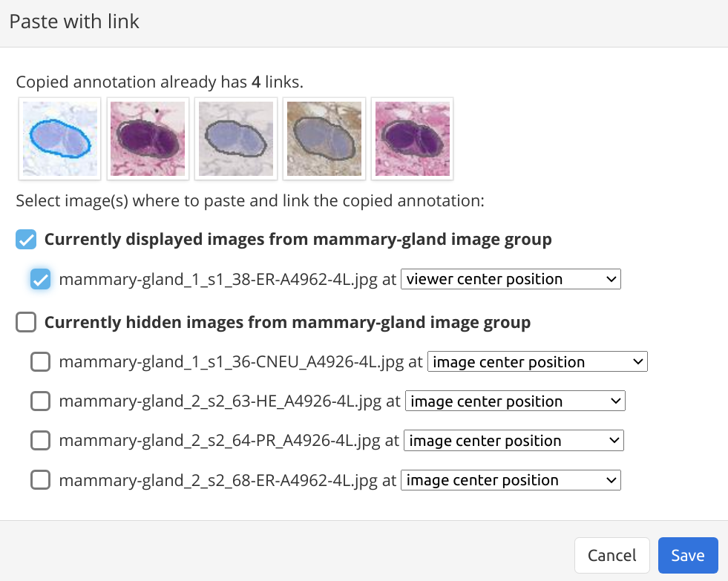
Task: Check mammary-gland_1_s1_36-CNEU-A4926-4L.jpg checkbox
Action: coord(40,361)
